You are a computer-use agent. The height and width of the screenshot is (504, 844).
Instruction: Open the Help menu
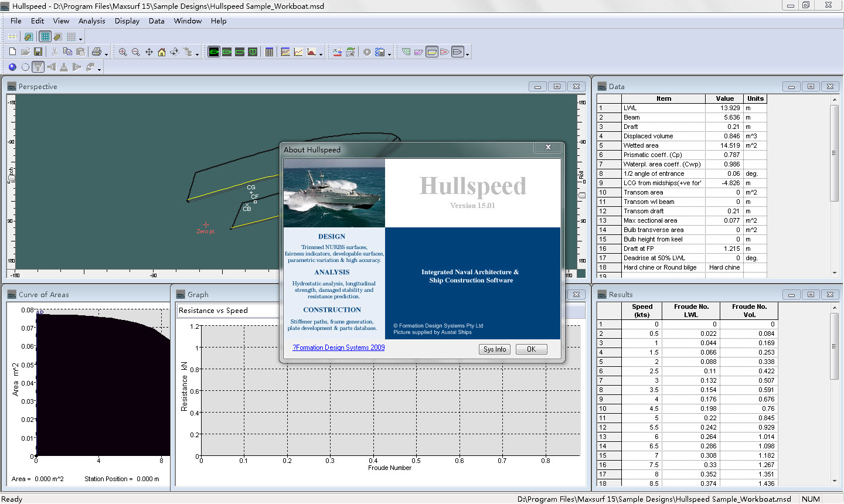pyautogui.click(x=219, y=21)
